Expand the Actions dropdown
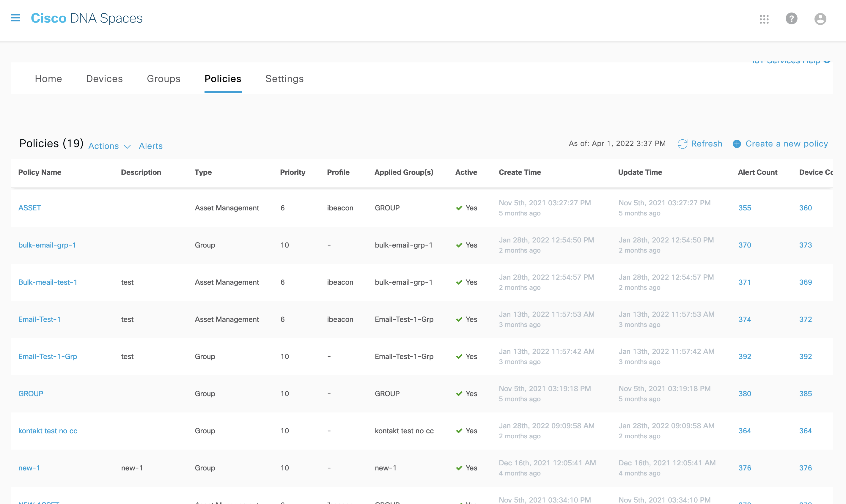 (x=103, y=146)
